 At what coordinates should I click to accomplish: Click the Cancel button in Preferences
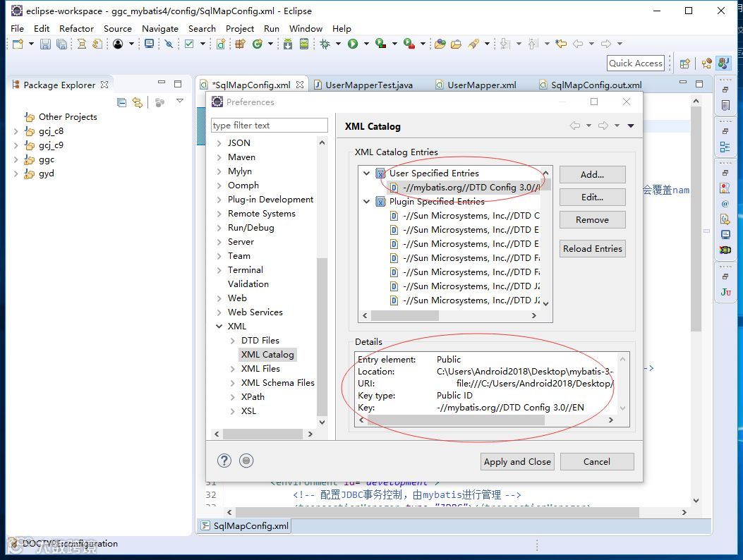pos(597,461)
